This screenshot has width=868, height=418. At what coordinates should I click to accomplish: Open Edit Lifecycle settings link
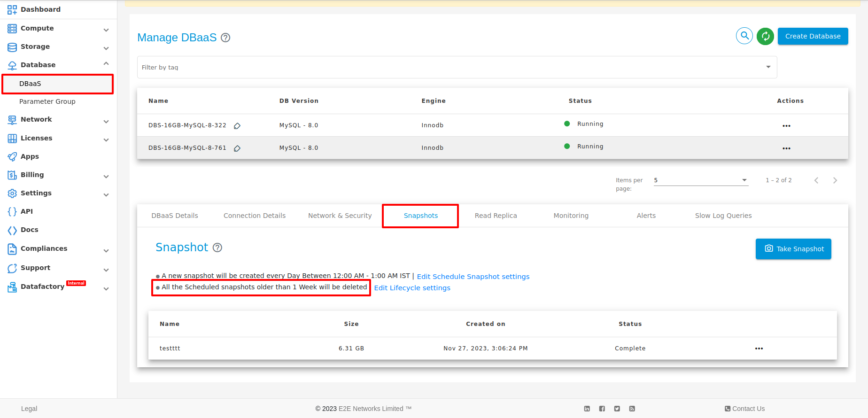coord(412,288)
